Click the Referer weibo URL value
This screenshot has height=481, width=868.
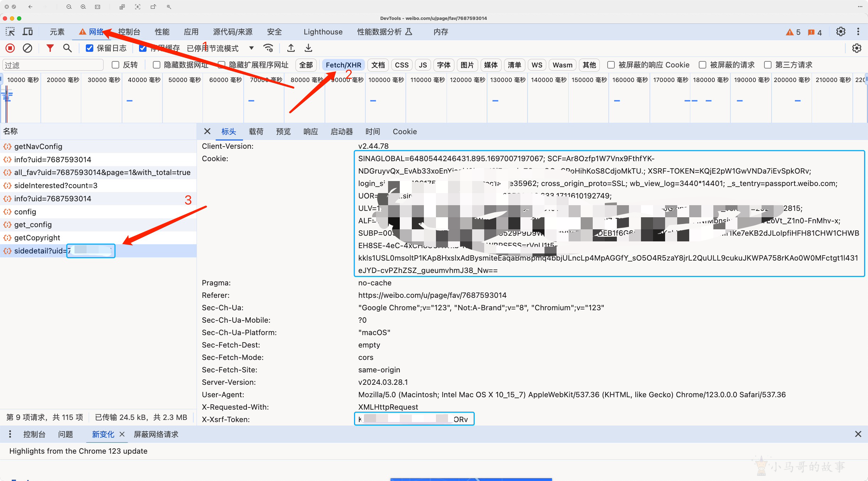point(432,295)
